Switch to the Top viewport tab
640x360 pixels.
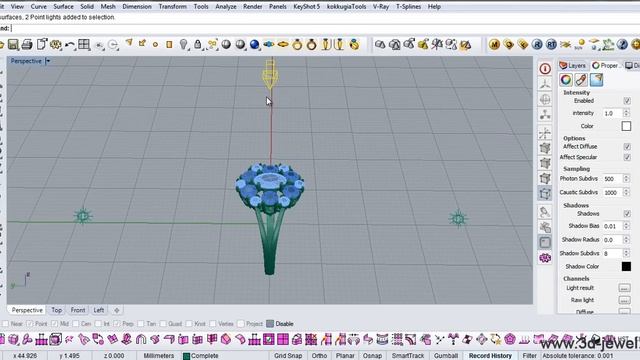(x=56, y=310)
